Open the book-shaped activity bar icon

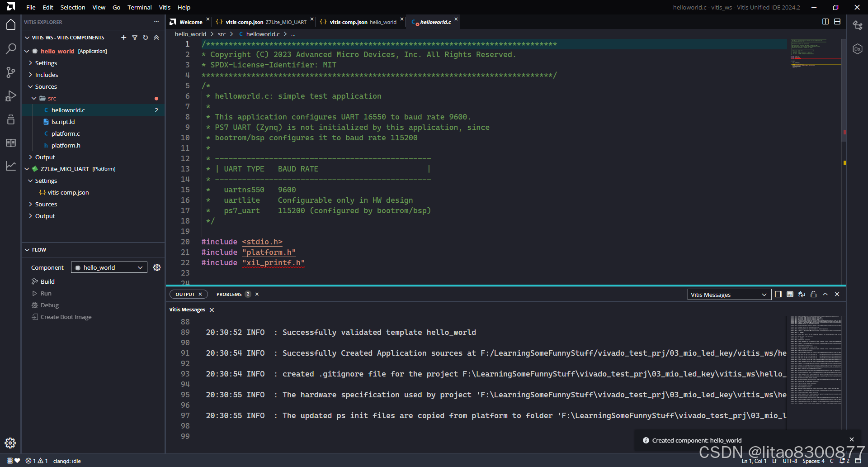click(x=11, y=143)
